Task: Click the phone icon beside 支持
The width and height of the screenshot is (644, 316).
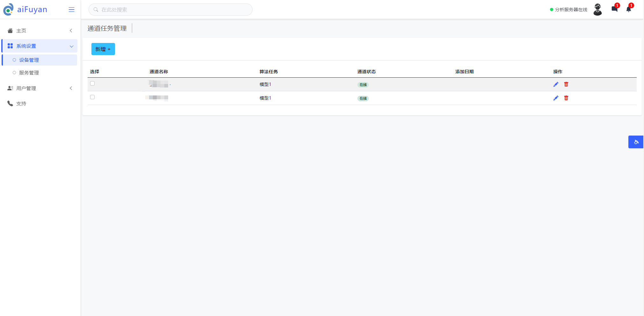Action: (10, 103)
